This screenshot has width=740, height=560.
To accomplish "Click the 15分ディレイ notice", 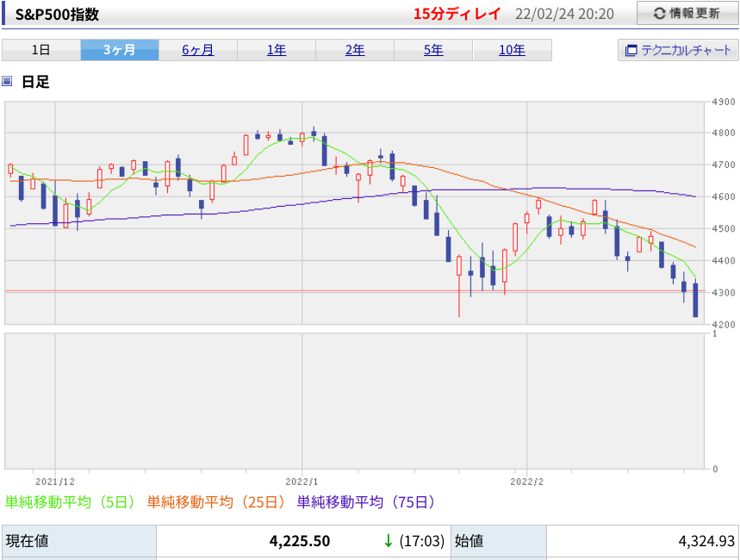I will pos(457,14).
